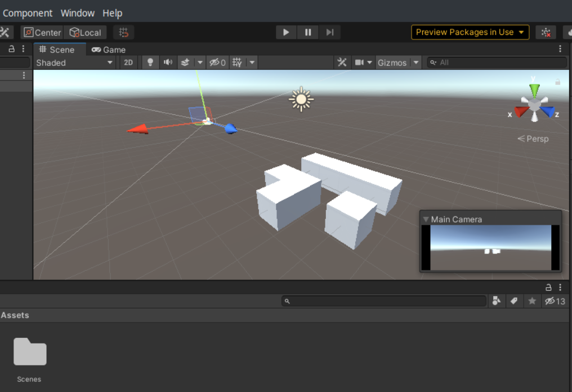The image size is (572, 392).
Task: Click the Center pivot button
Action: pyautogui.click(x=42, y=33)
